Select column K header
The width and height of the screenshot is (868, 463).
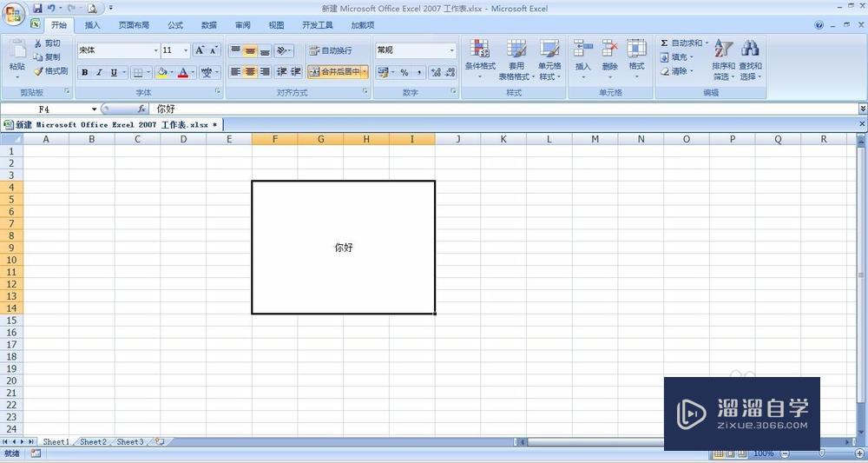pyautogui.click(x=503, y=139)
